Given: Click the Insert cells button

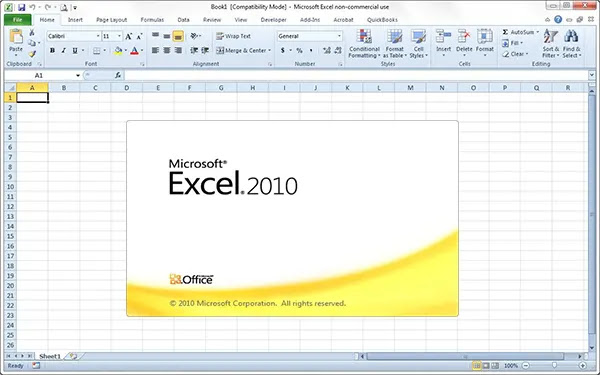Looking at the screenshot, I should (443, 44).
